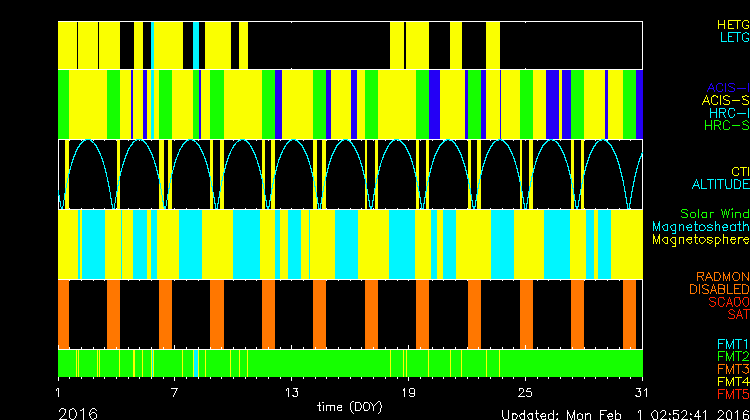Click the HRC-S legend entry
Image resolution: width=750 pixels, height=420 pixels.
pyautogui.click(x=725, y=126)
